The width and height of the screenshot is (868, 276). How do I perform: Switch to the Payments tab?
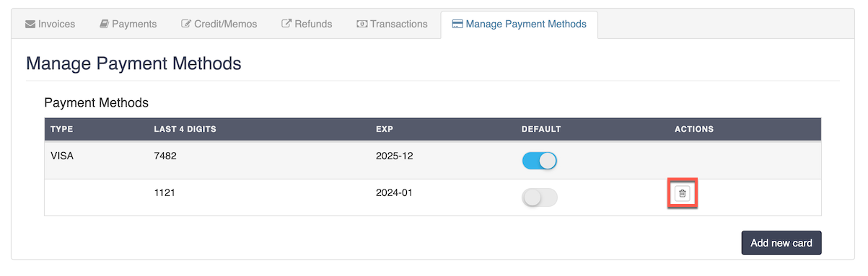coord(128,24)
